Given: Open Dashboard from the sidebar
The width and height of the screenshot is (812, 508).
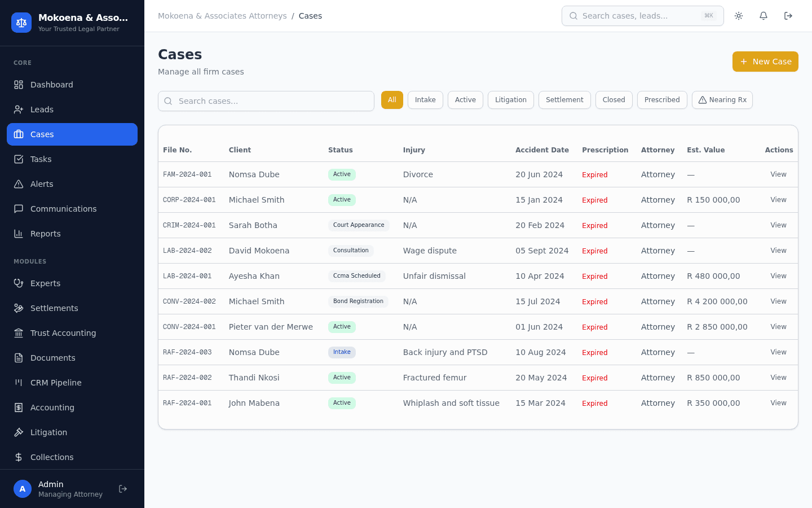Looking at the screenshot, I should pyautogui.click(x=72, y=85).
